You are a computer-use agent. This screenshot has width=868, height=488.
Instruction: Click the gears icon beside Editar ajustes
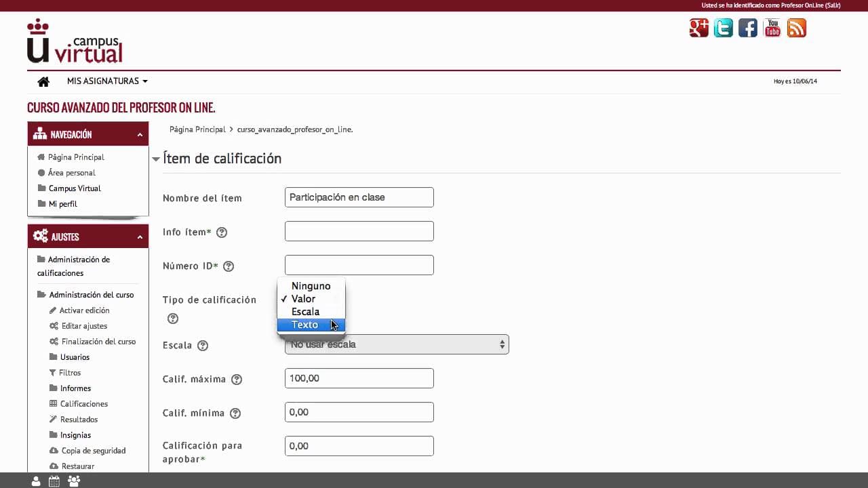coord(54,326)
